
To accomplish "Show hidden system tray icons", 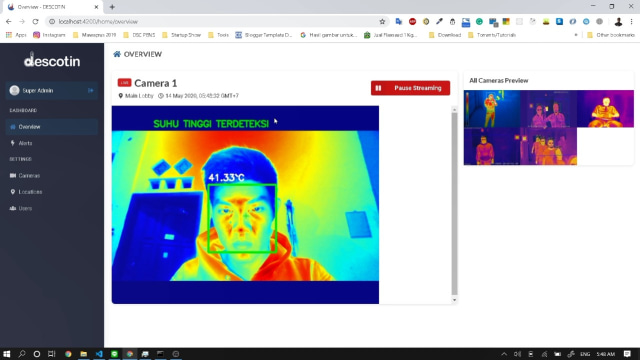I will point(504,354).
